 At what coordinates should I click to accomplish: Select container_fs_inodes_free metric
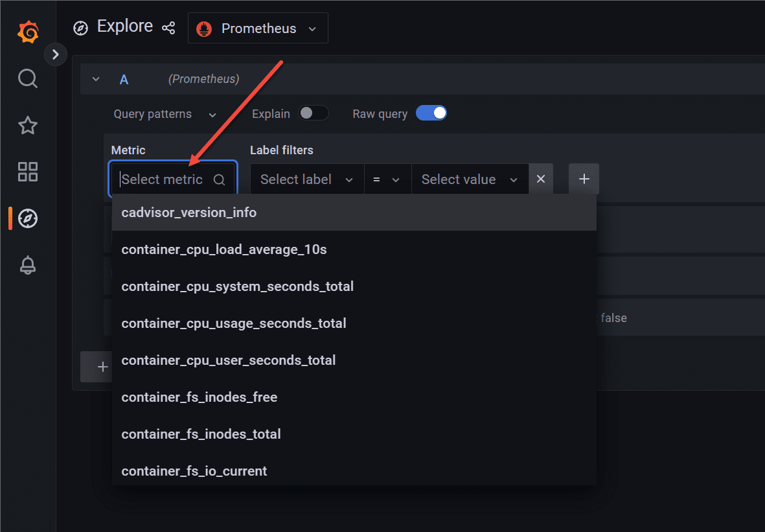pos(354,397)
